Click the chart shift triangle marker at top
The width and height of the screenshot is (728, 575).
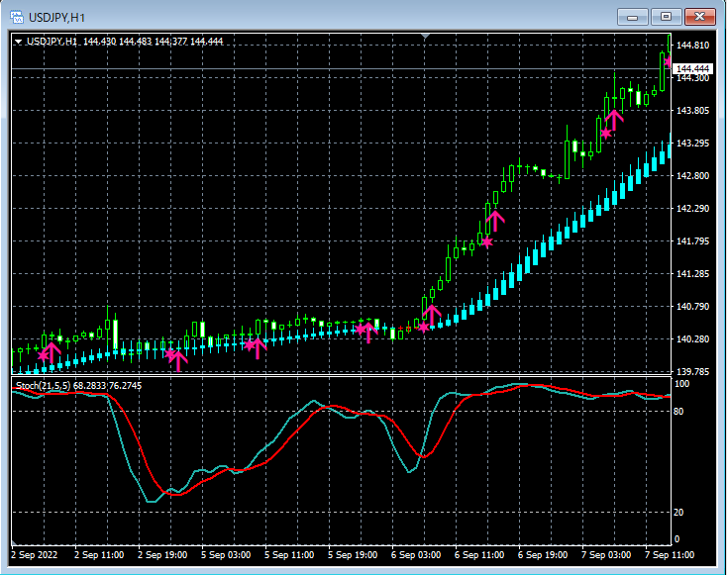(x=426, y=37)
